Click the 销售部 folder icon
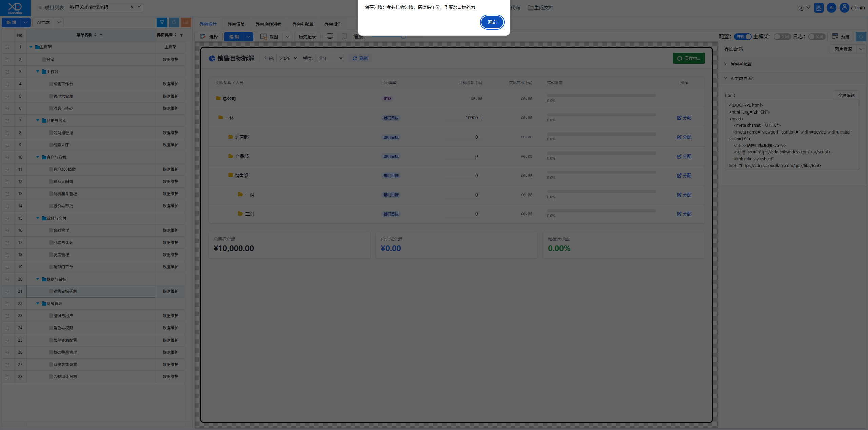This screenshot has width=868, height=430. tap(231, 175)
